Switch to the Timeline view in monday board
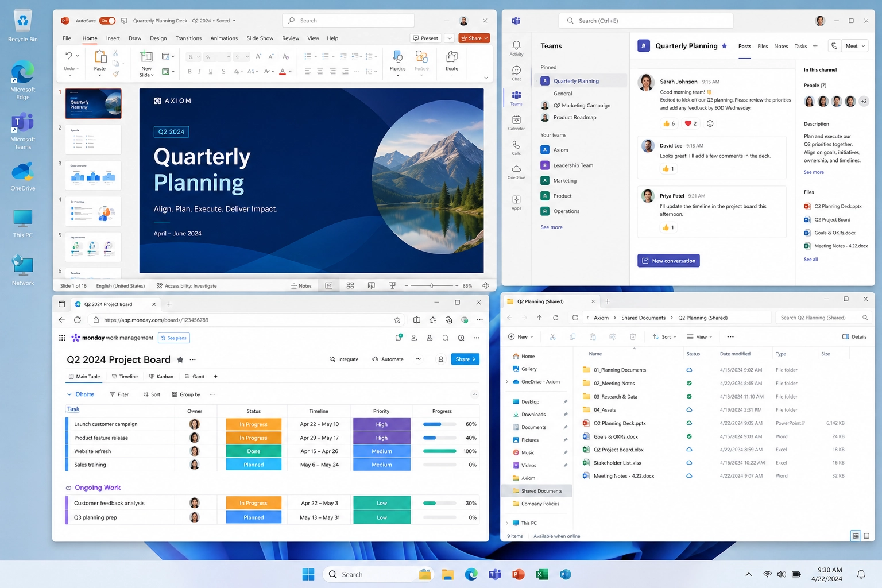Screen dimensions: 882x588 point(125,377)
